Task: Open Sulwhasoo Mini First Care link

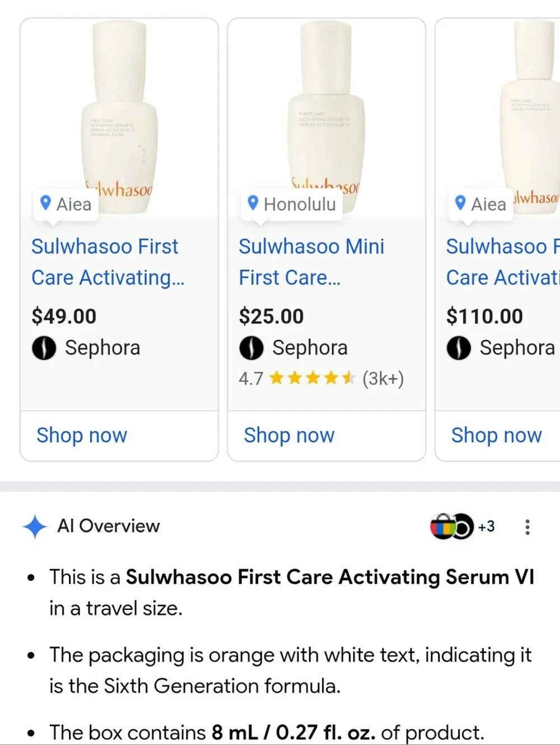Action: click(x=311, y=262)
